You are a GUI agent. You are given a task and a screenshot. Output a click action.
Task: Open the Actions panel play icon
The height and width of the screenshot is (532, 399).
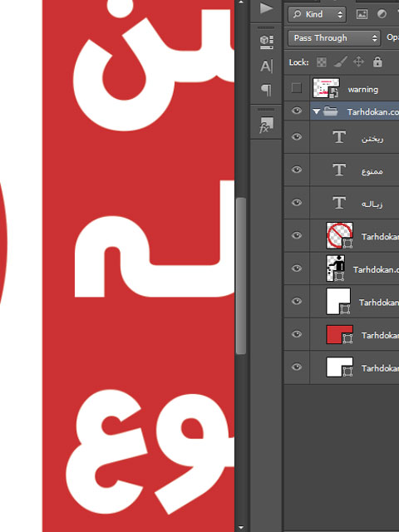(x=266, y=8)
